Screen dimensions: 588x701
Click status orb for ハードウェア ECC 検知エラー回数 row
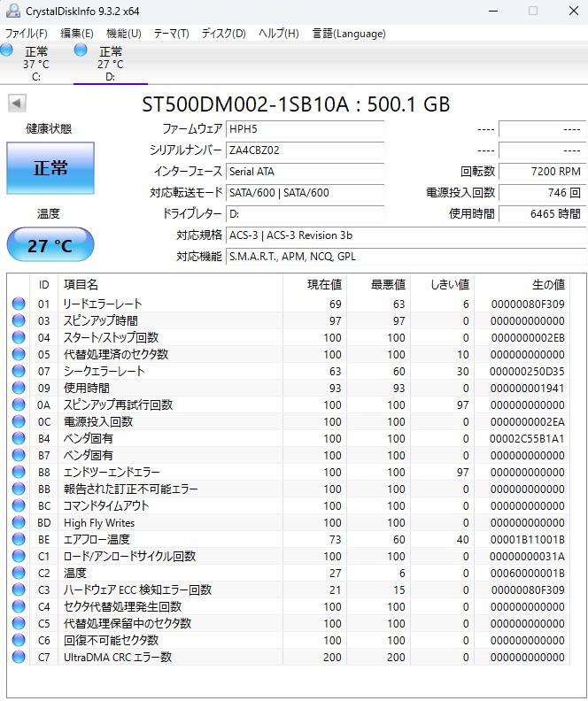tap(19, 589)
